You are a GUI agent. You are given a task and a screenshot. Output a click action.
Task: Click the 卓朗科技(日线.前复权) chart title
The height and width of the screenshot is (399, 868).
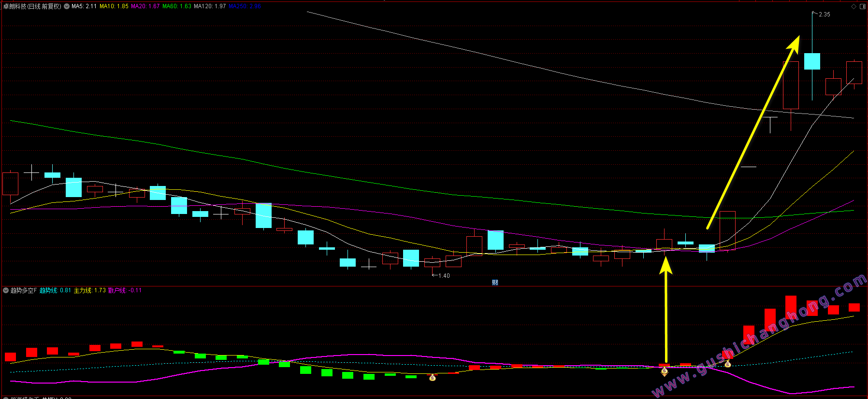click(x=32, y=6)
